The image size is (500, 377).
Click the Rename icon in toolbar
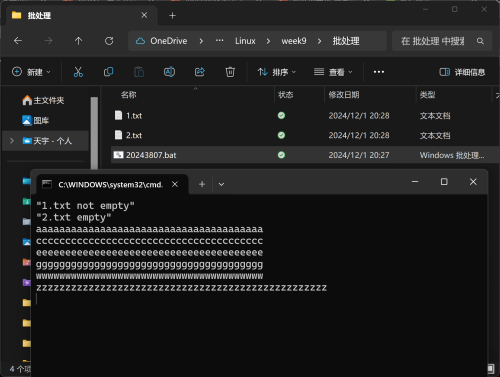[x=169, y=72]
